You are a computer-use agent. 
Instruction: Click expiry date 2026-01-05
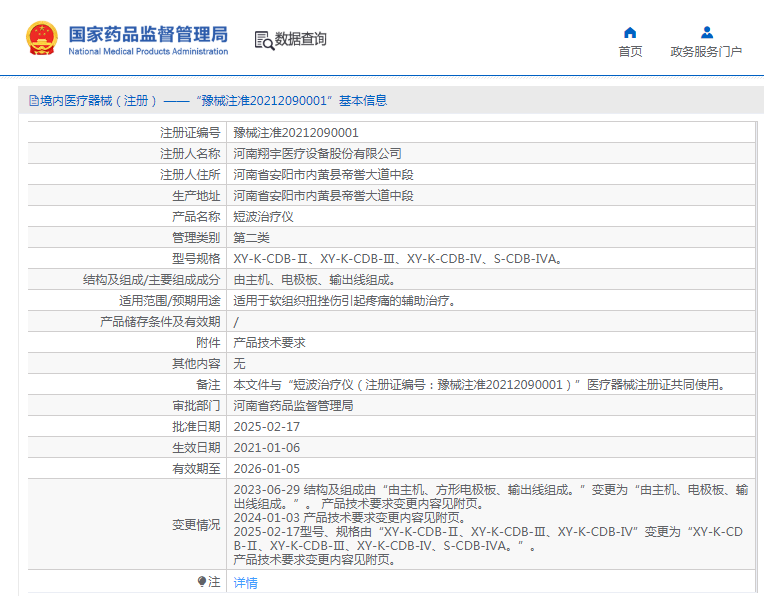tap(267, 468)
